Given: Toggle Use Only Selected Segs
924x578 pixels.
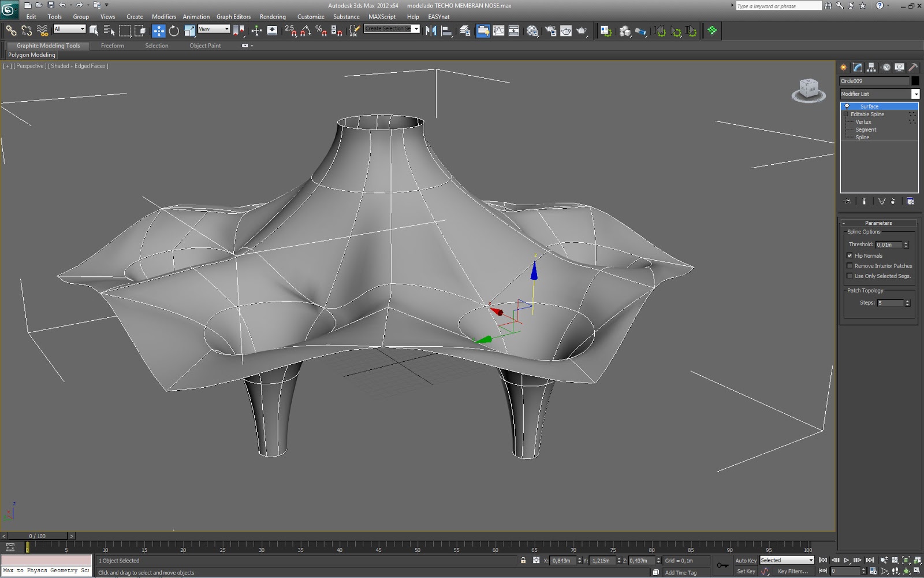Looking at the screenshot, I should tap(850, 276).
